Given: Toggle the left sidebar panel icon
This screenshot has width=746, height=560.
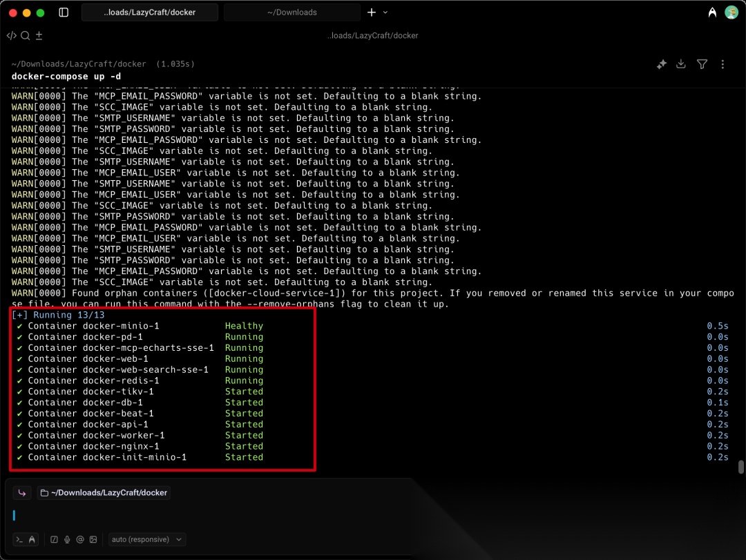Looking at the screenshot, I should pyautogui.click(x=64, y=12).
